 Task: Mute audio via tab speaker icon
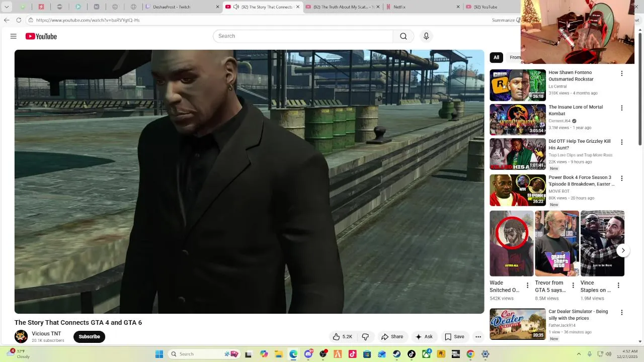[236, 7]
